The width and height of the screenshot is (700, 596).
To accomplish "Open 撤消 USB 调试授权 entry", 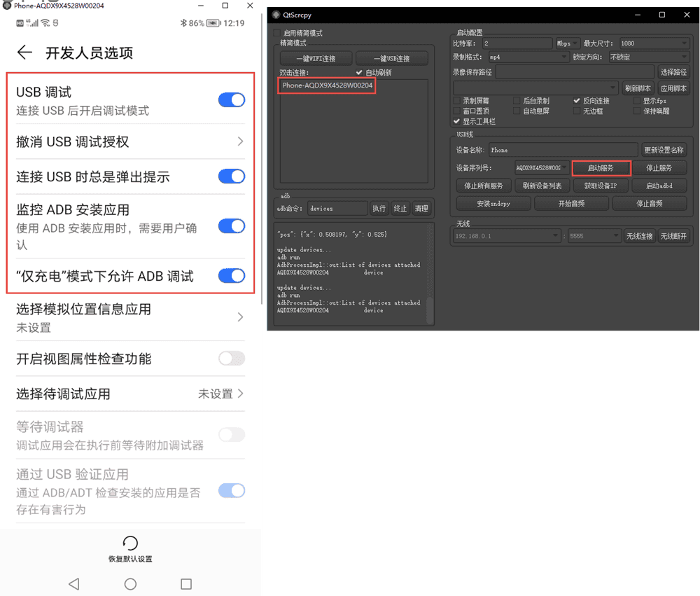I will coord(130,142).
